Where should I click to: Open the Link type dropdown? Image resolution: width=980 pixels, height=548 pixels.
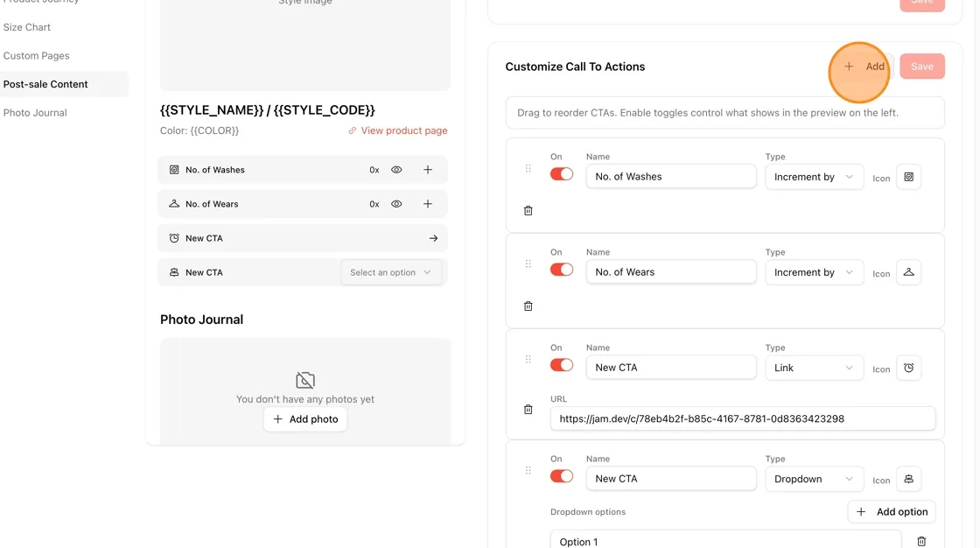(x=815, y=368)
